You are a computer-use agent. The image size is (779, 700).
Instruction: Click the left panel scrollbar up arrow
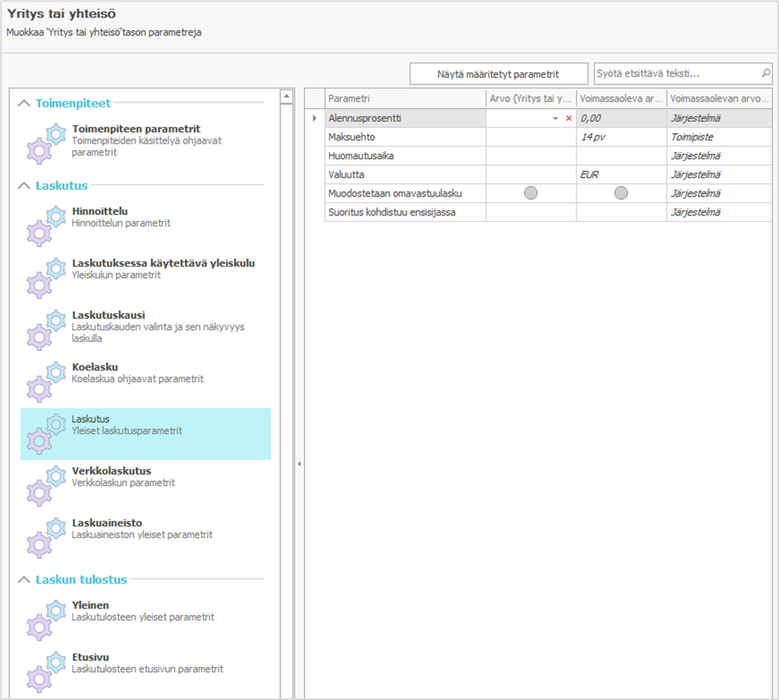(287, 97)
